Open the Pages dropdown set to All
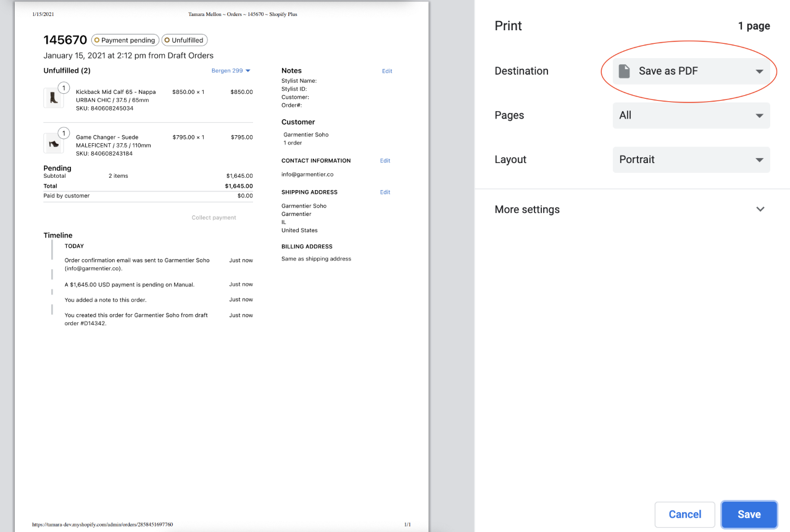The width and height of the screenshot is (790, 532). (x=691, y=115)
